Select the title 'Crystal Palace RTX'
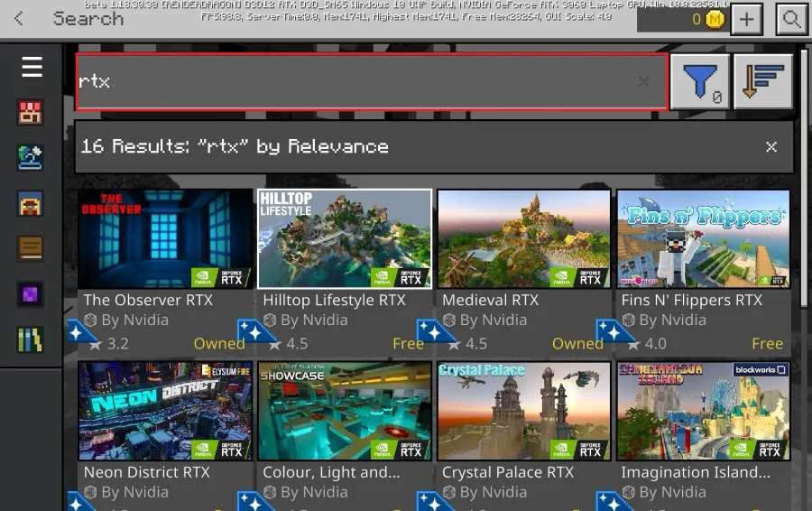The image size is (812, 511). (507, 472)
